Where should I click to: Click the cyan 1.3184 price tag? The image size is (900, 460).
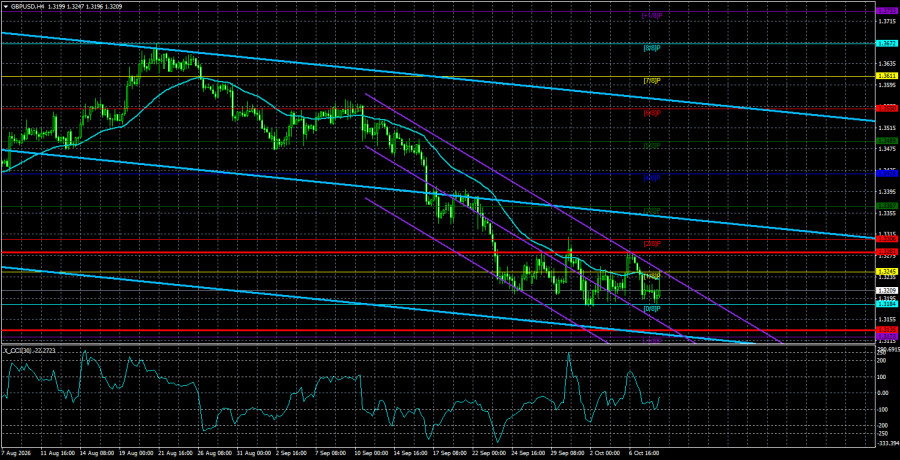(885, 304)
